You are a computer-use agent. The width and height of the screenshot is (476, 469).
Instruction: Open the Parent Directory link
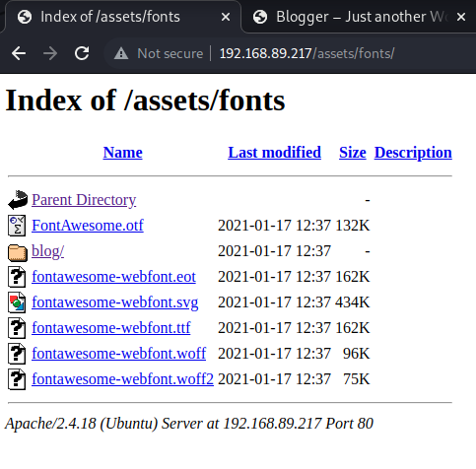click(x=84, y=200)
